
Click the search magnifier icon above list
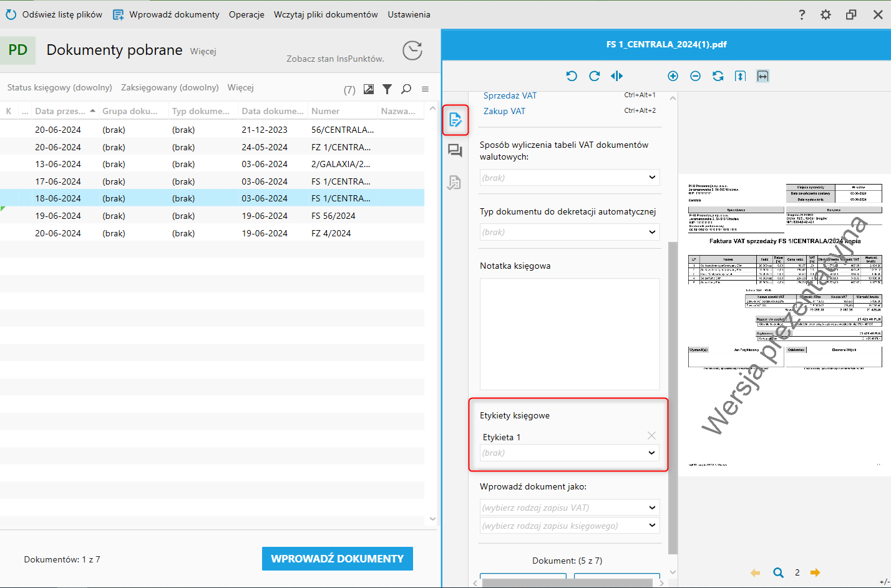click(x=406, y=89)
